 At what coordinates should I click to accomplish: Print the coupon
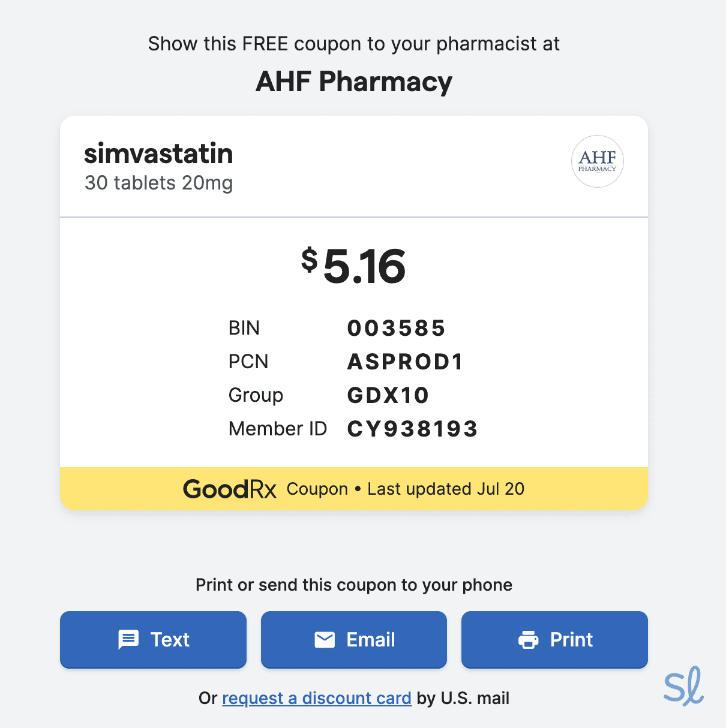pos(554,639)
